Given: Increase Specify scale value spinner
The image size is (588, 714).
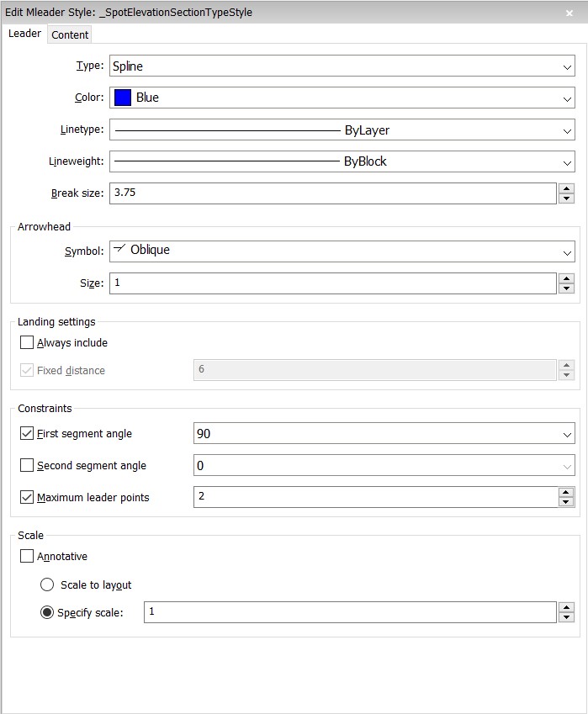Looking at the screenshot, I should click(x=566, y=607).
